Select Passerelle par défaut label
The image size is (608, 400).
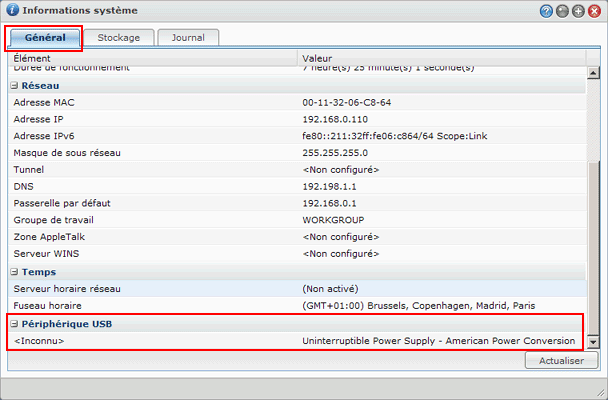(62, 203)
